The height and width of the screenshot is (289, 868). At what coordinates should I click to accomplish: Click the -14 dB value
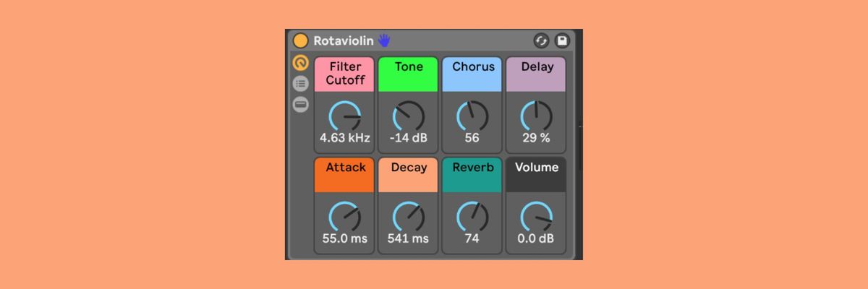(409, 138)
